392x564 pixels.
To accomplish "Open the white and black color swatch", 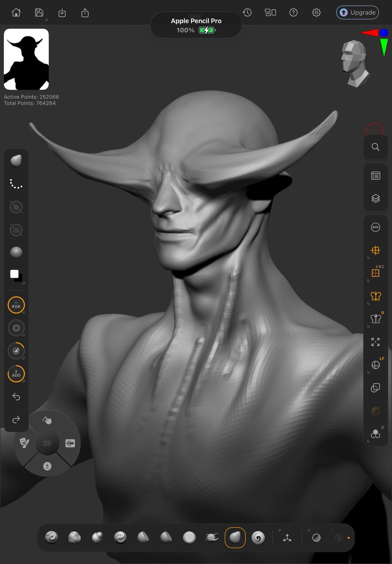I will tap(16, 275).
